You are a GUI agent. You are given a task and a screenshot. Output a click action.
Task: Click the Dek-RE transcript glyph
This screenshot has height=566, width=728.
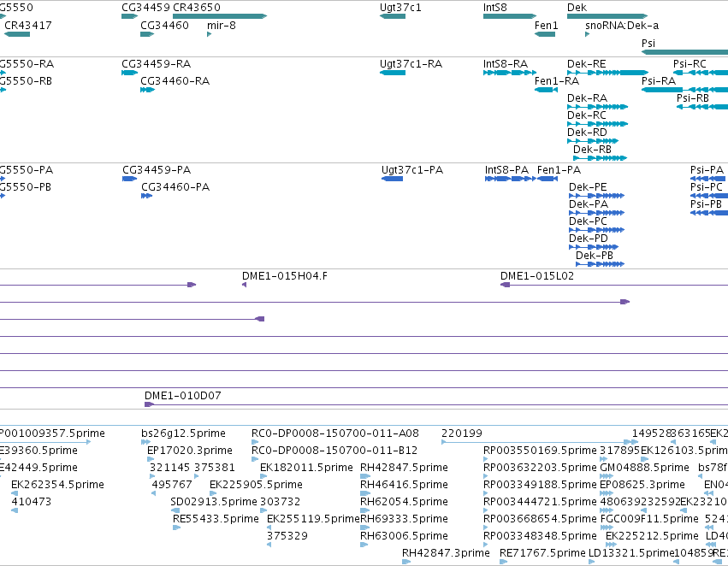point(607,73)
